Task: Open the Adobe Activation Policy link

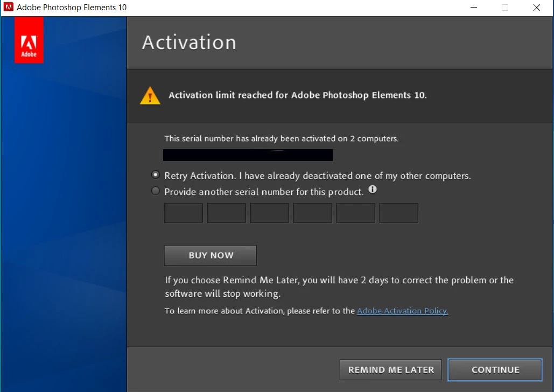Action: 402,311
